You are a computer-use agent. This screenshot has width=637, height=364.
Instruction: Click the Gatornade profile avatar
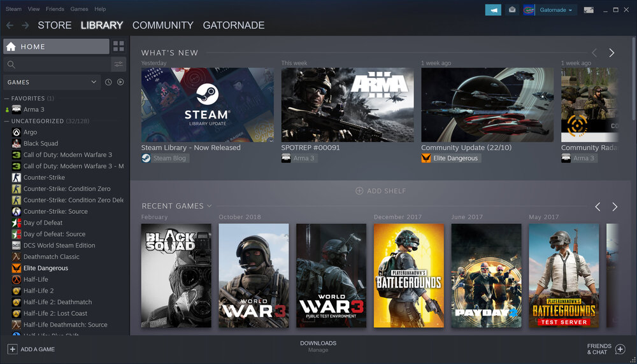529,10
